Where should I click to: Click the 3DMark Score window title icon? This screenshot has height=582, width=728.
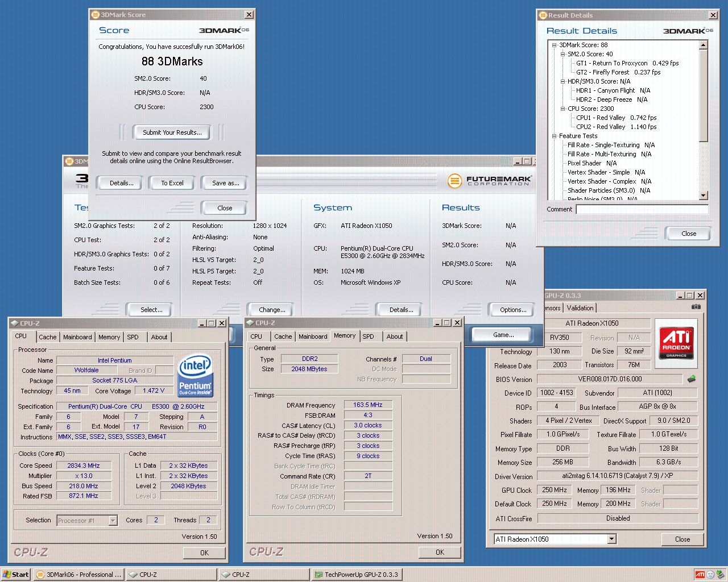[96, 14]
